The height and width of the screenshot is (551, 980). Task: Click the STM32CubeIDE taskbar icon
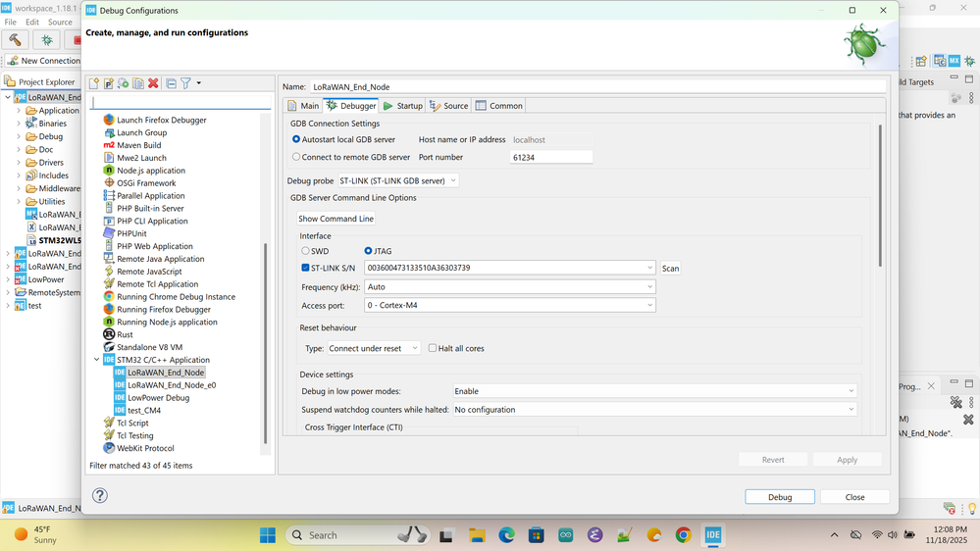pos(713,534)
